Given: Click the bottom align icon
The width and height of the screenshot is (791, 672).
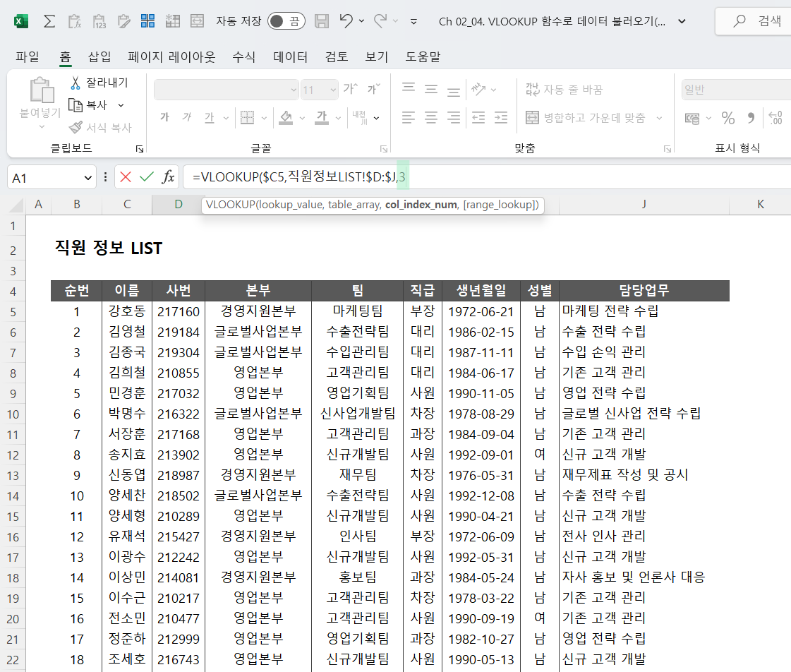Looking at the screenshot, I should click(x=454, y=91).
